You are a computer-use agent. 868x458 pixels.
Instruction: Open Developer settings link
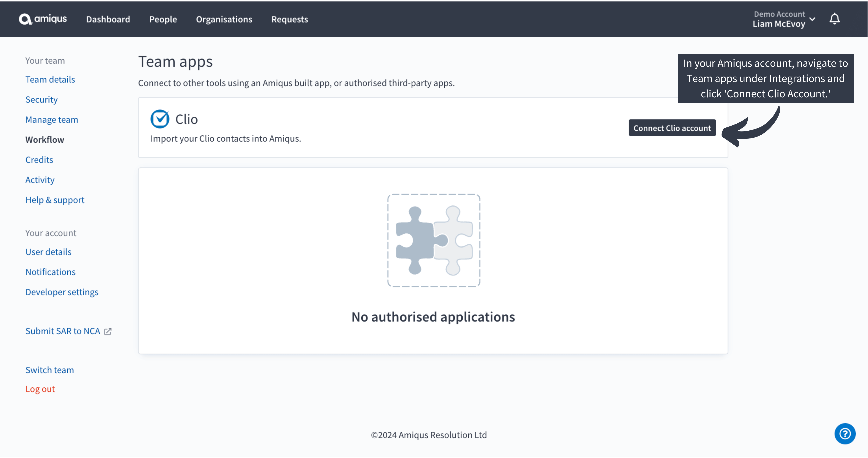[62, 292]
